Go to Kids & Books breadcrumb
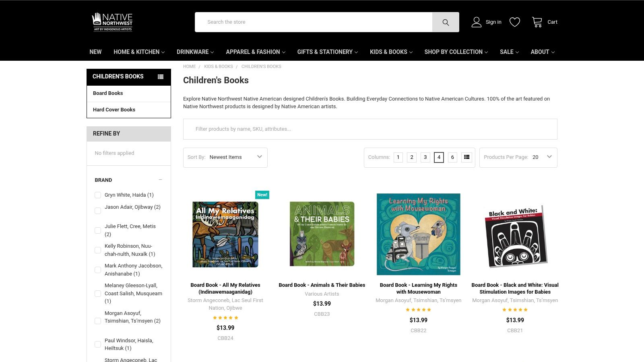 (x=219, y=67)
